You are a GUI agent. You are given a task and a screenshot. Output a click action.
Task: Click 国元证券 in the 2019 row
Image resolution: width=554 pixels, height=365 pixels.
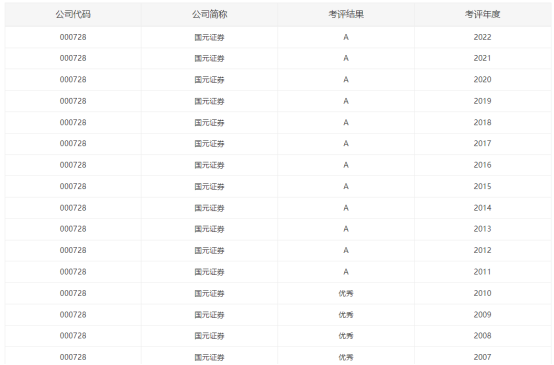210,101
